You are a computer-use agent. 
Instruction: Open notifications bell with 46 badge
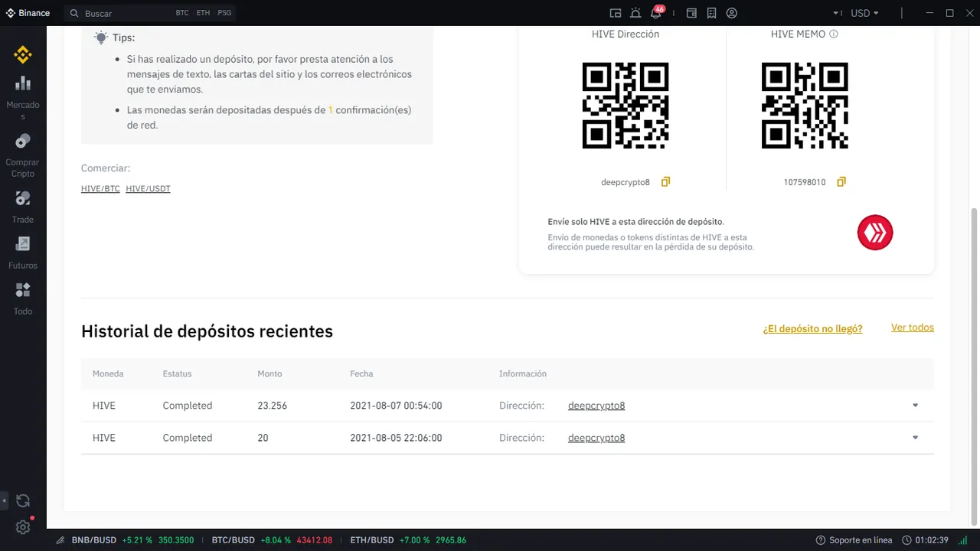pos(657,12)
